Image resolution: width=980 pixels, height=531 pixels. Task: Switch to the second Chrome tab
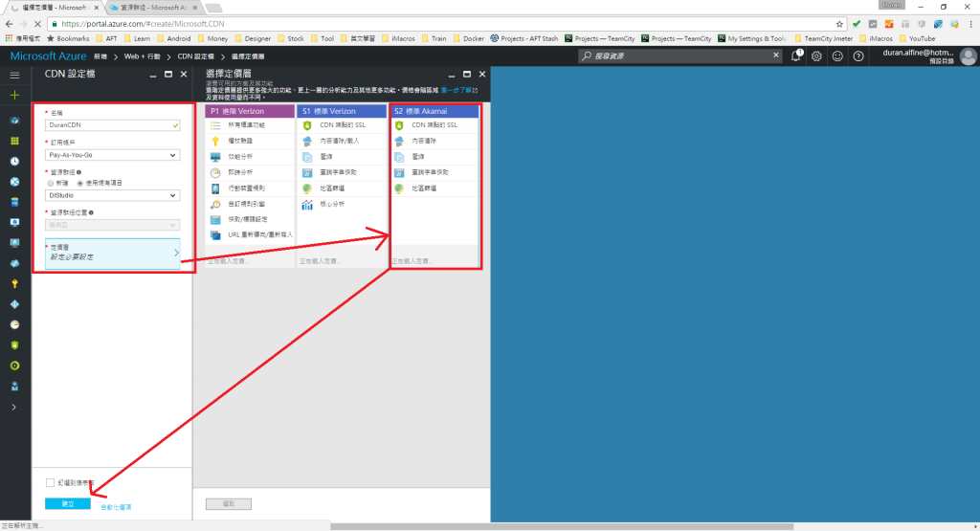click(153, 8)
